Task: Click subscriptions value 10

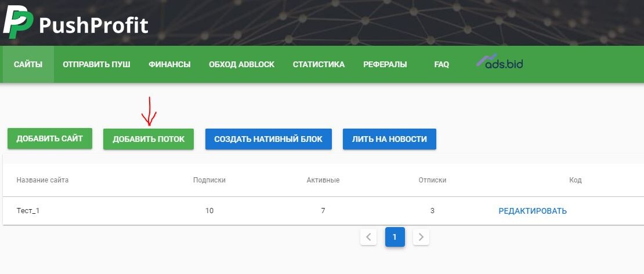Action: [x=209, y=211]
